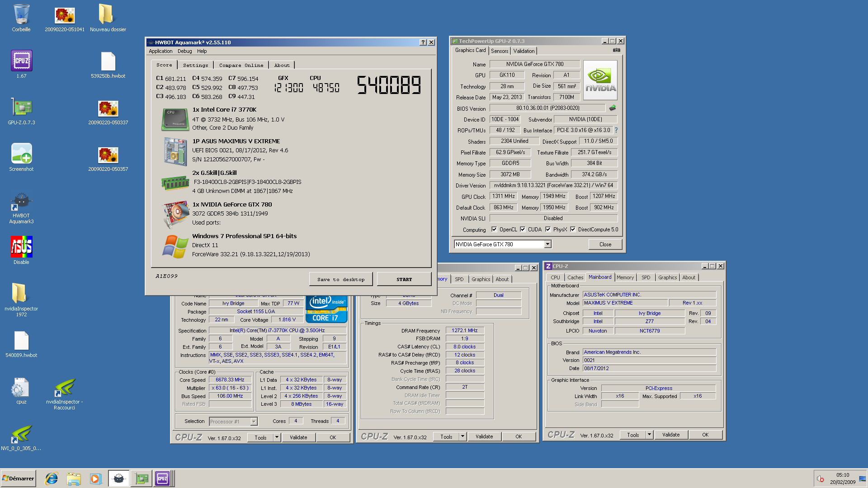
Task: Launch the nvidiaInspector - Raccourci shortcut
Action: tap(65, 394)
